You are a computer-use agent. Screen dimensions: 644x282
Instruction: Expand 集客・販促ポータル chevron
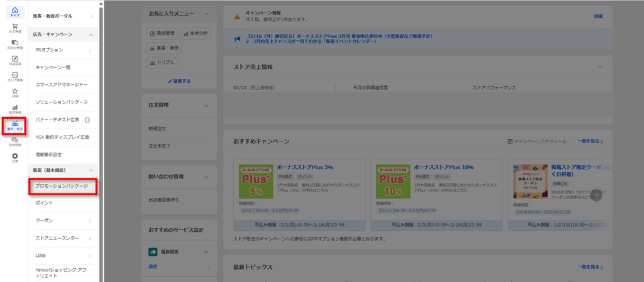(91, 16)
